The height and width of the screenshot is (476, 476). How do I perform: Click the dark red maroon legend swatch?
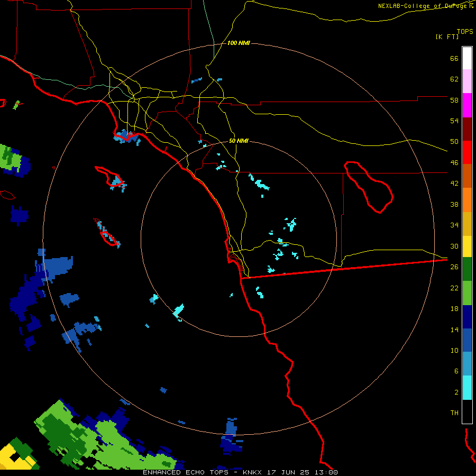tap(467, 129)
